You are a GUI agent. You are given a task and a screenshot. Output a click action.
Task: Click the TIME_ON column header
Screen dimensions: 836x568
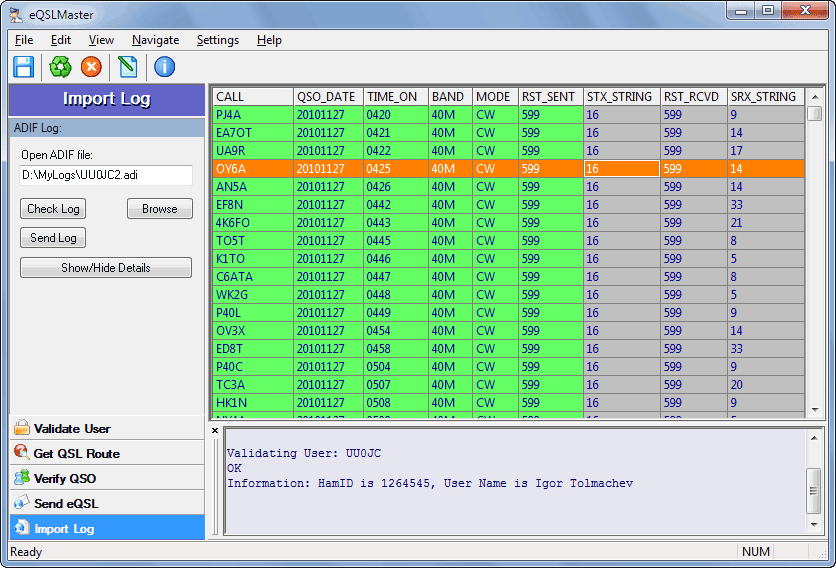396,97
